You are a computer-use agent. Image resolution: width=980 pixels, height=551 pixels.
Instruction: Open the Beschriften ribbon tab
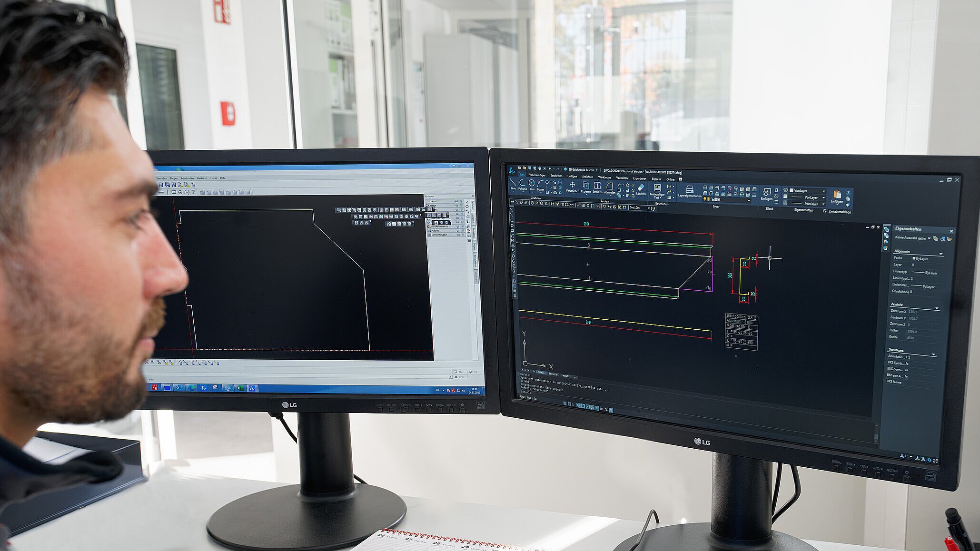click(x=556, y=176)
